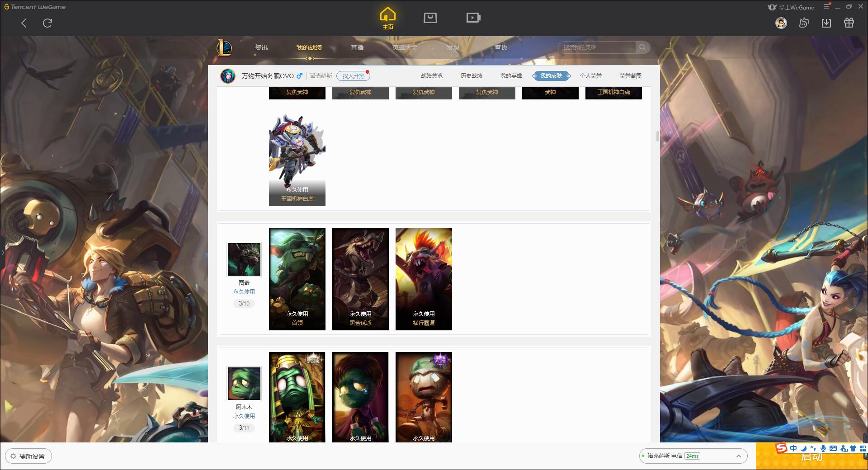Toggle Chinese/English input mode 中
This screenshot has width=868, height=470.
click(793, 448)
